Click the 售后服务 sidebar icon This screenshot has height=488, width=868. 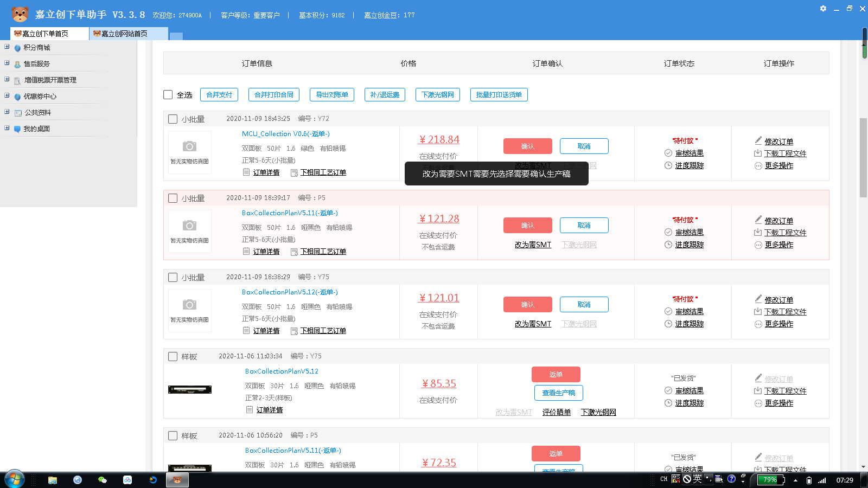(17, 64)
